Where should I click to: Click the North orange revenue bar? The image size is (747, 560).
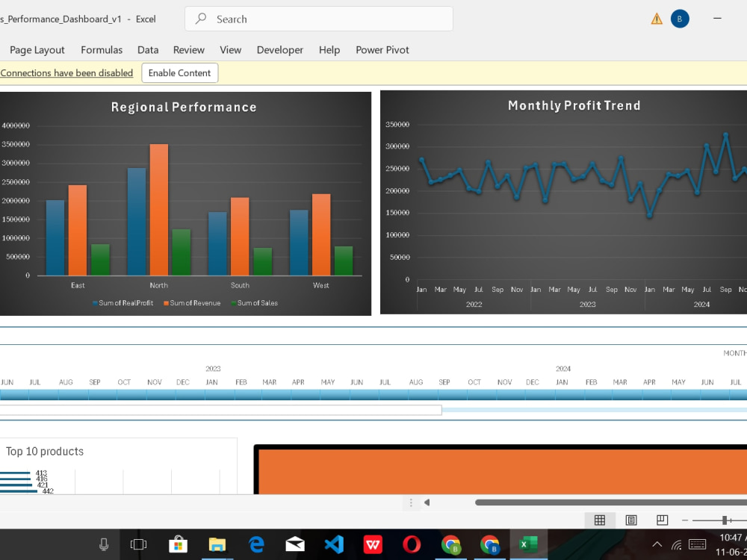pos(158,210)
